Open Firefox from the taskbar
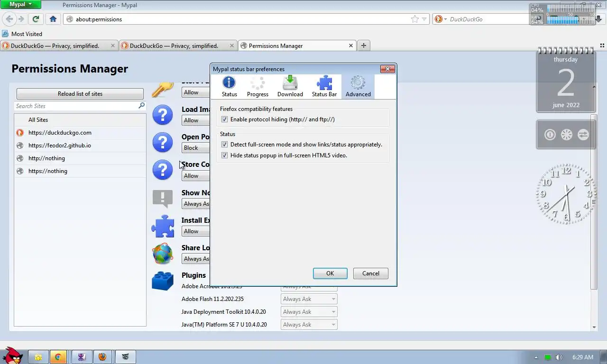The width and height of the screenshot is (607, 364). pyautogui.click(x=102, y=357)
